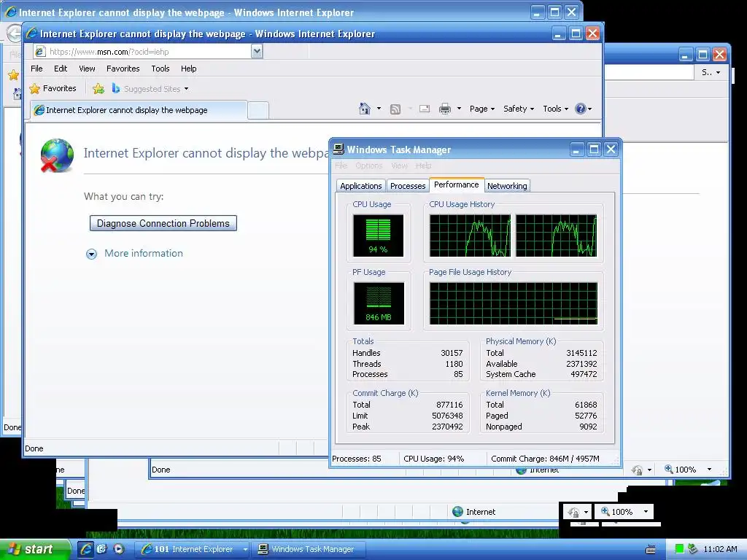Switch to the Processes tab
Image resolution: width=747 pixels, height=560 pixels.
click(408, 186)
